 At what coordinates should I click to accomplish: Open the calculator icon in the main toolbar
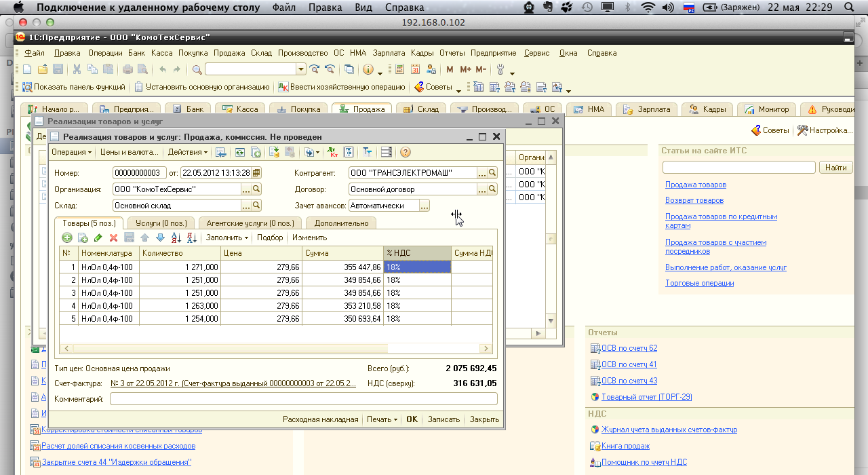tap(400, 69)
